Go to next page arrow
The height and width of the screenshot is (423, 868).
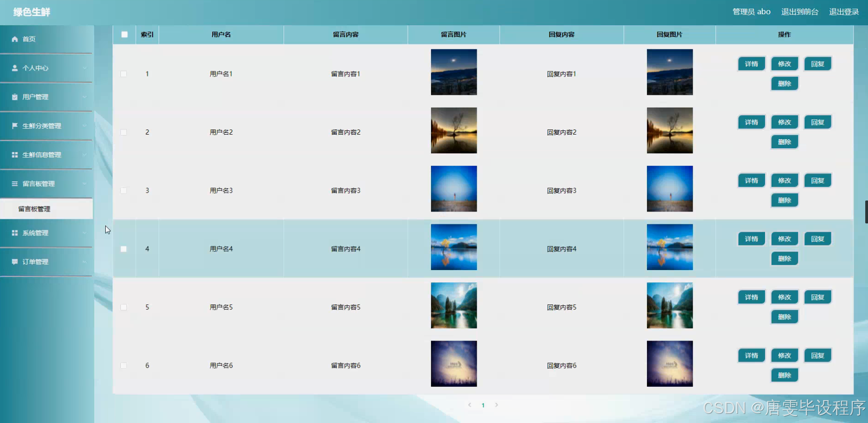point(496,405)
